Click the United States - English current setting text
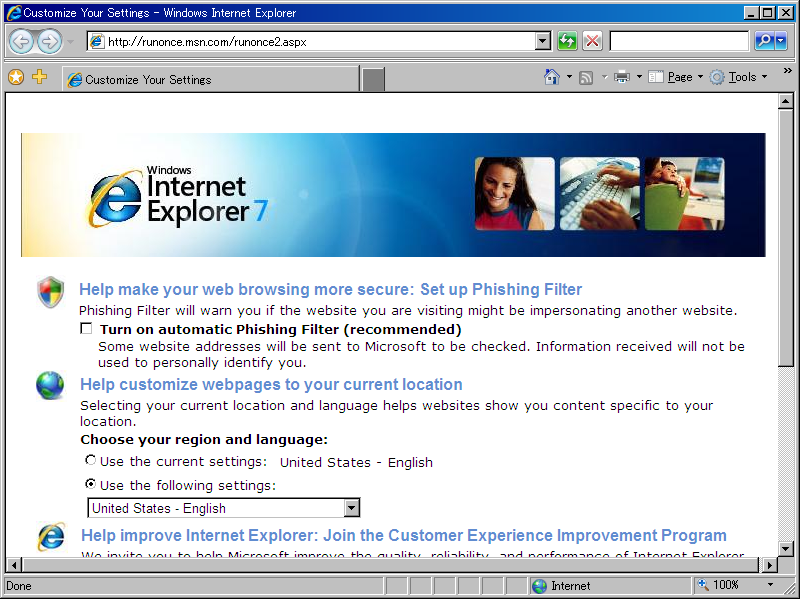Image resolution: width=800 pixels, height=599 pixels. tap(356, 462)
